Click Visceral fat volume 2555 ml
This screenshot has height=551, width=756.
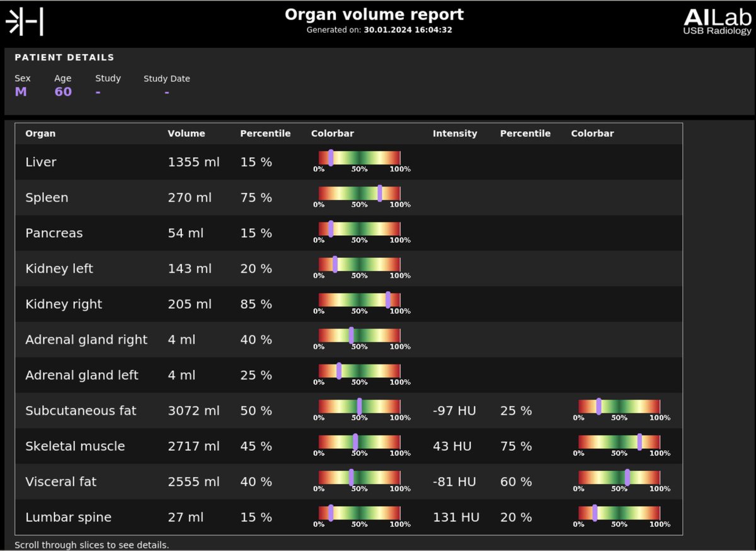click(193, 482)
